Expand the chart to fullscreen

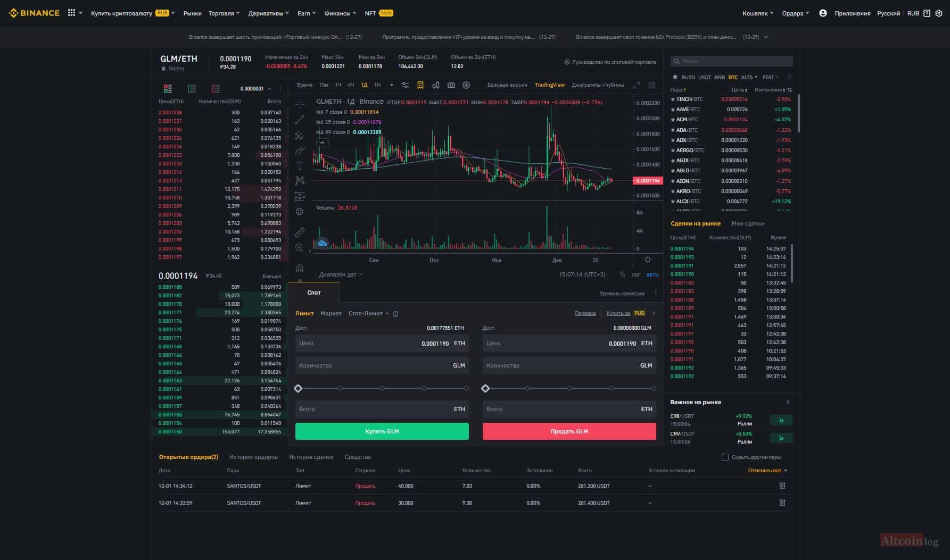pos(637,85)
